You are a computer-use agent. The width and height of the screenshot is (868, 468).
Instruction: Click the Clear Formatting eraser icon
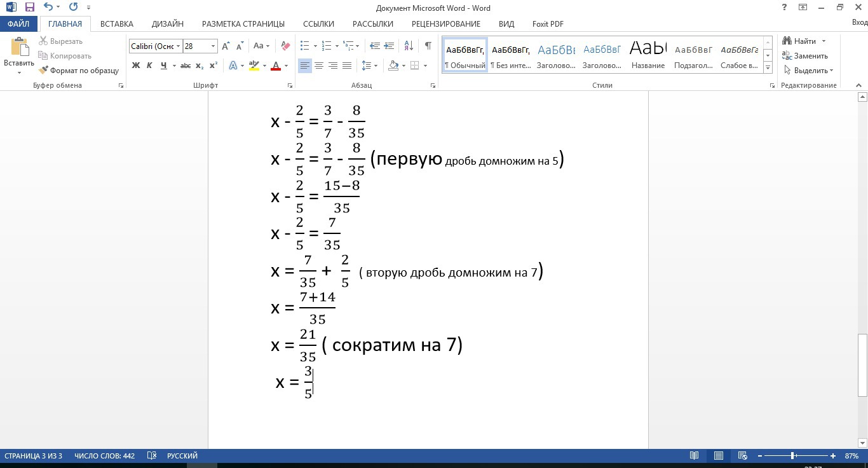click(x=285, y=46)
